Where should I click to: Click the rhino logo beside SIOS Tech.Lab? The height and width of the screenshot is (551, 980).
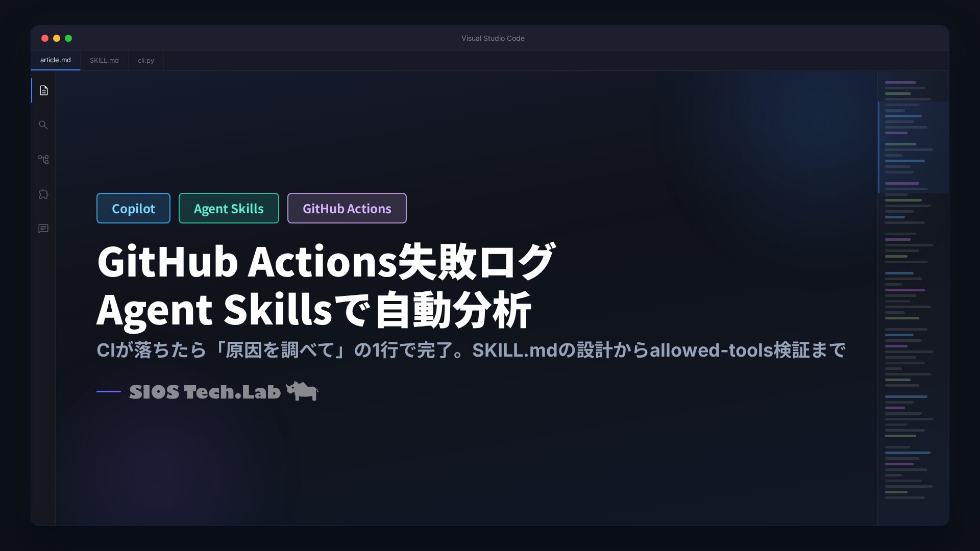pyautogui.click(x=302, y=391)
